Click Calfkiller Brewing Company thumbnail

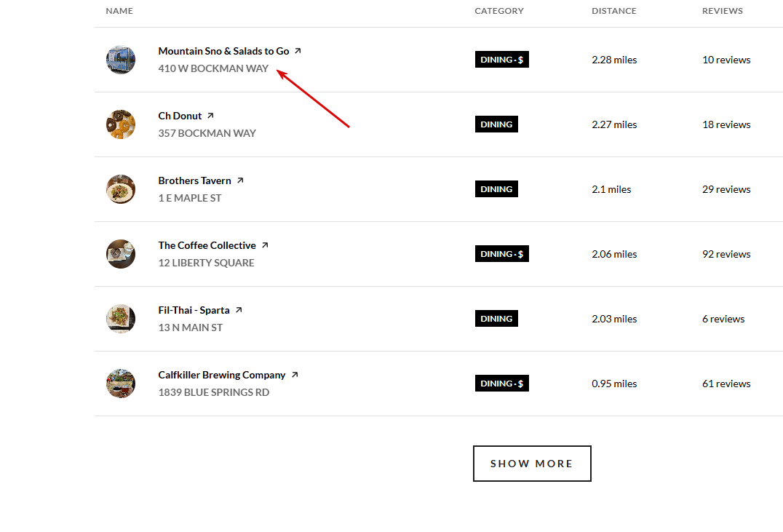coord(121,384)
